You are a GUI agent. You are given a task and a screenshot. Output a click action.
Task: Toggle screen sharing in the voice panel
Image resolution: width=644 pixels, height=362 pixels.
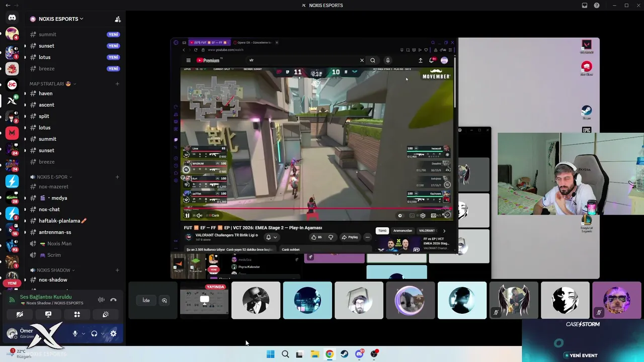(48, 314)
